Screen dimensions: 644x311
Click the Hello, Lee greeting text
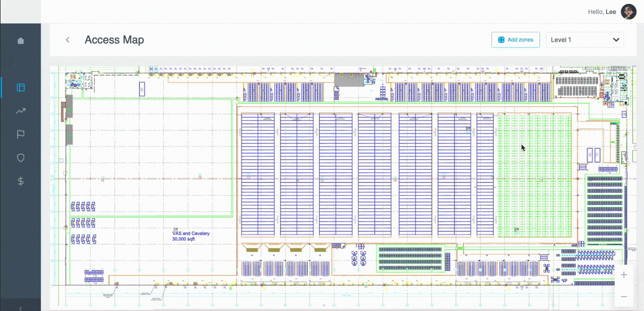point(602,12)
